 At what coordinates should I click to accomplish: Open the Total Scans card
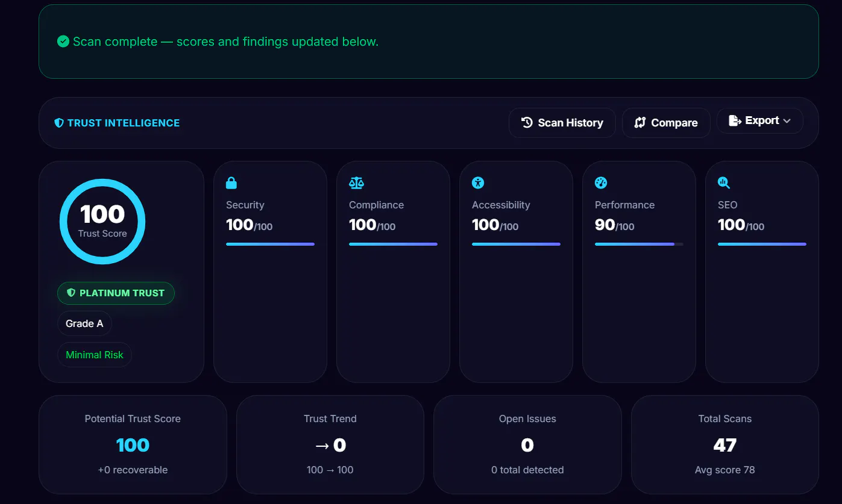[725, 444]
